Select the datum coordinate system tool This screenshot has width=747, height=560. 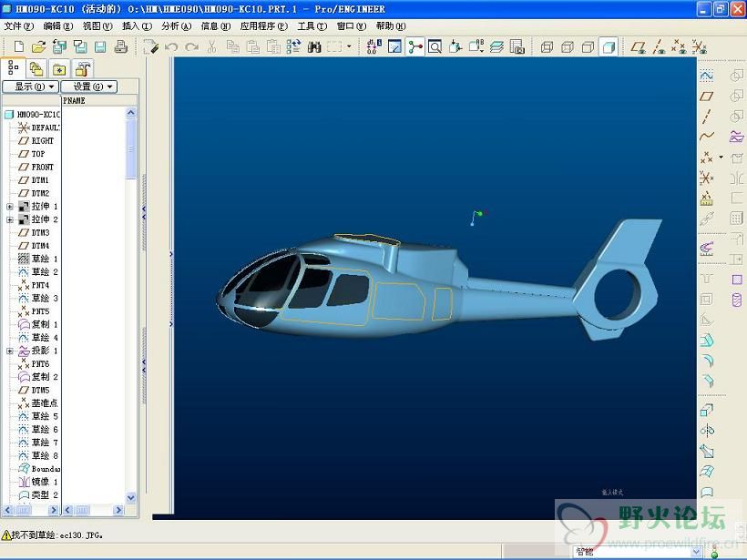click(707, 178)
